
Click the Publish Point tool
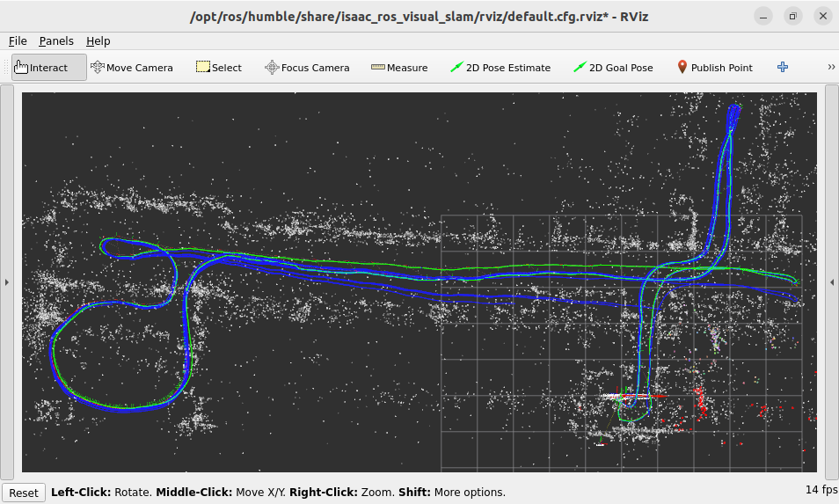[x=714, y=68]
